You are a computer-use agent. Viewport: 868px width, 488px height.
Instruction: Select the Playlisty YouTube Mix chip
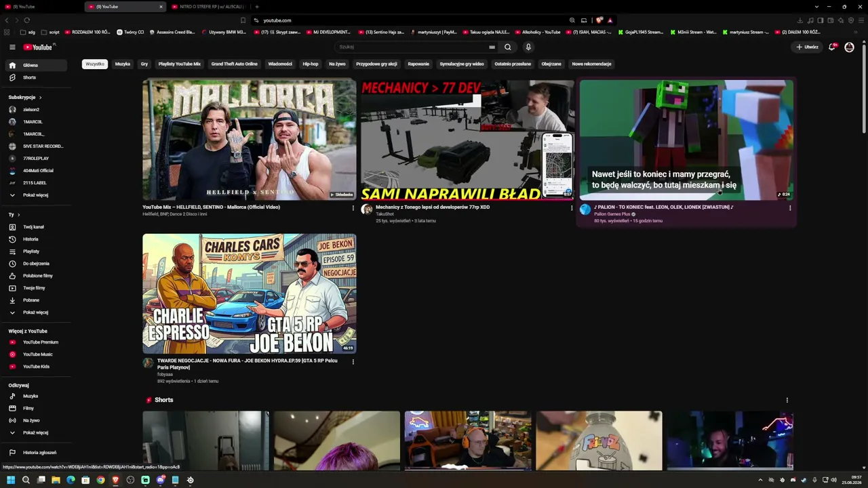pos(180,64)
